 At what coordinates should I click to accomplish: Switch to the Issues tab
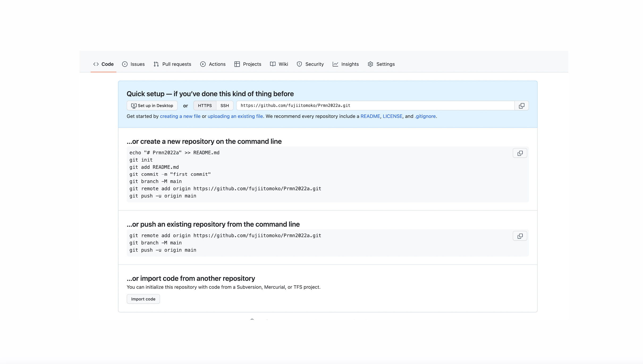(x=133, y=64)
